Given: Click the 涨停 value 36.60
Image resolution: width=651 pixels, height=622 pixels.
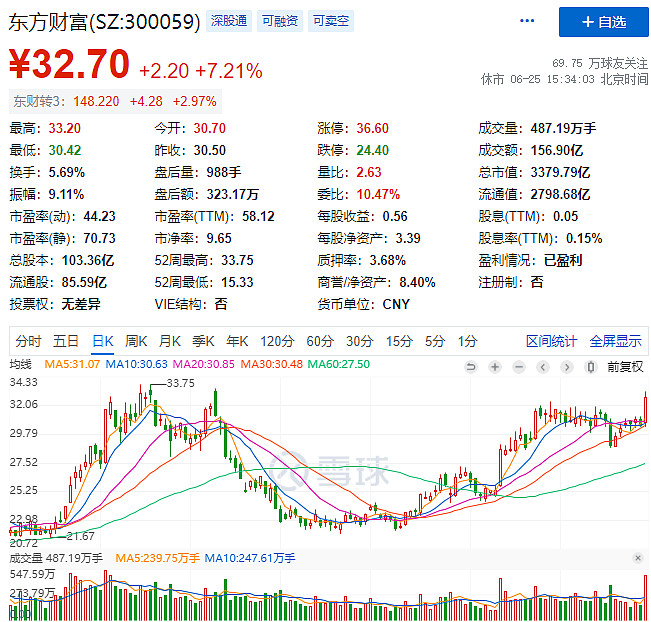Looking at the screenshot, I should 372,128.
